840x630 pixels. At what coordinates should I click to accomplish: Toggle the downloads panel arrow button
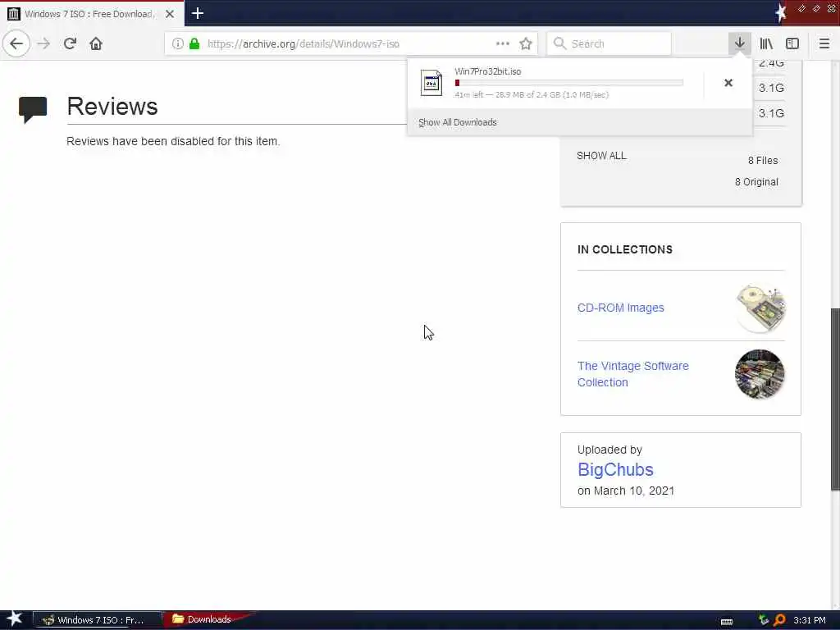tap(739, 43)
